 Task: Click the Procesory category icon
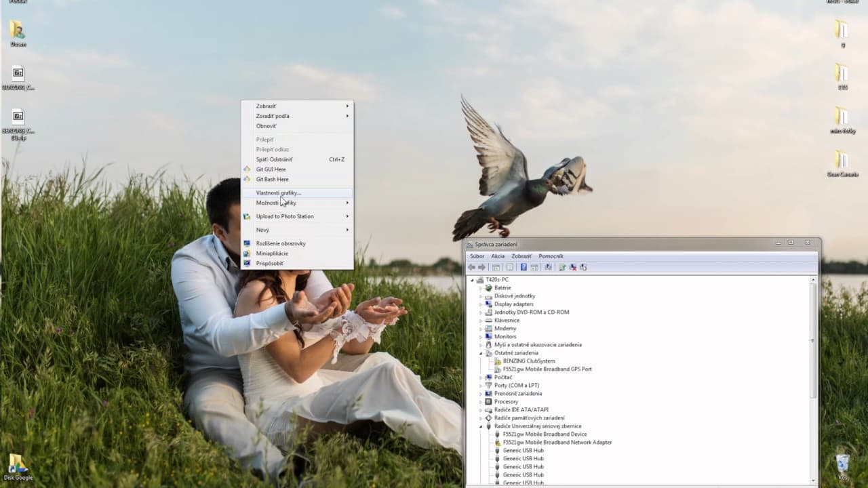tap(488, 402)
